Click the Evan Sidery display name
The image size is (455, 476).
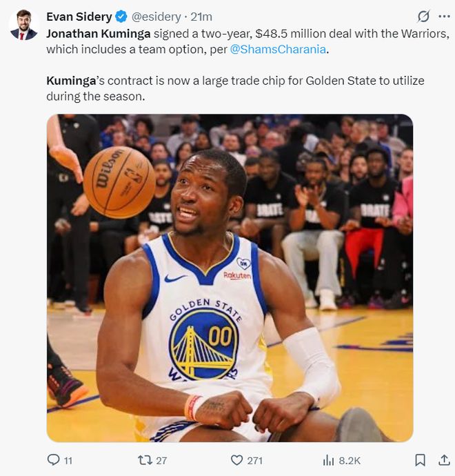point(79,17)
